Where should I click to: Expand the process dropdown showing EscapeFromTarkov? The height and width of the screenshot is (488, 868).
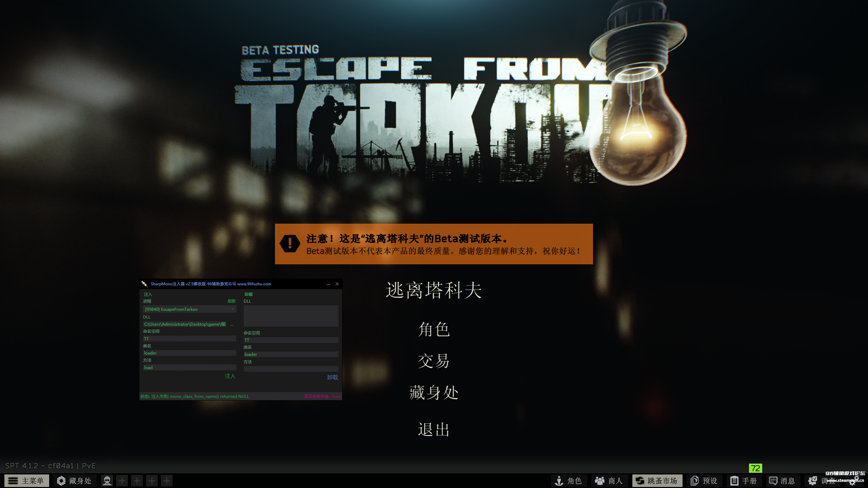tap(189, 309)
